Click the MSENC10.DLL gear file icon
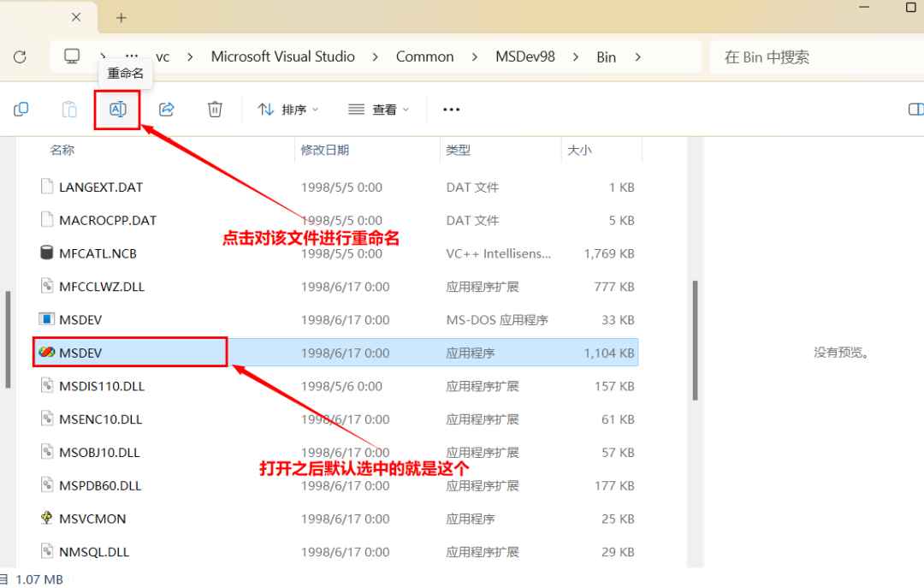This screenshot has height=588, width=924. coord(46,419)
